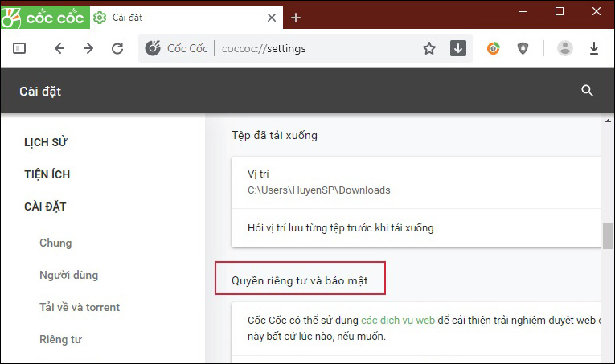Screen dimensions: 615x364
Task: Follow the 'các dịch vụ web' link
Action: (x=398, y=320)
